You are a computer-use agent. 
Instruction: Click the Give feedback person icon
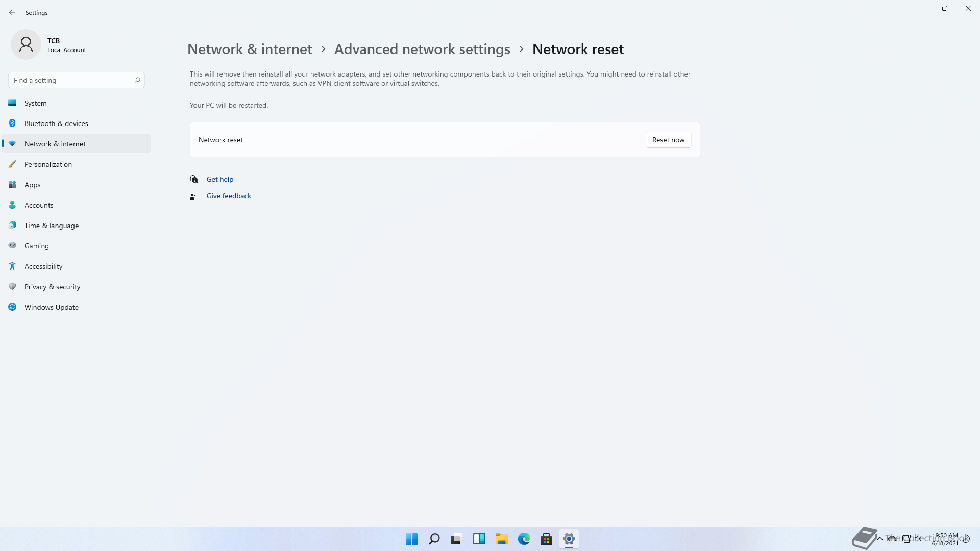[x=194, y=196]
